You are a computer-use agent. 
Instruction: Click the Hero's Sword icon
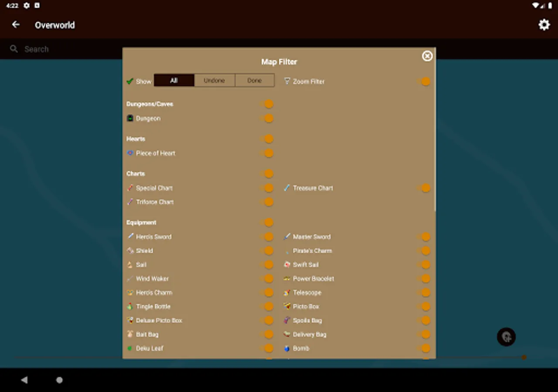click(x=130, y=237)
